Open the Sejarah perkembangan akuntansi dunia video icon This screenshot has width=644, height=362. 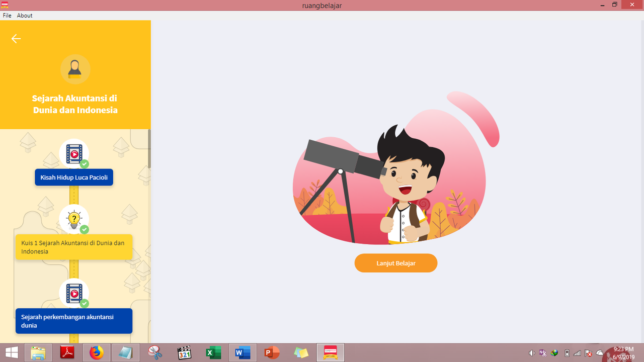click(x=74, y=293)
